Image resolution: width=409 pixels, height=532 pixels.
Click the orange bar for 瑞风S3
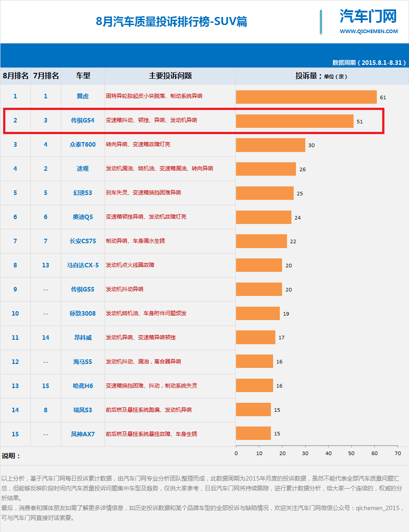(253, 410)
